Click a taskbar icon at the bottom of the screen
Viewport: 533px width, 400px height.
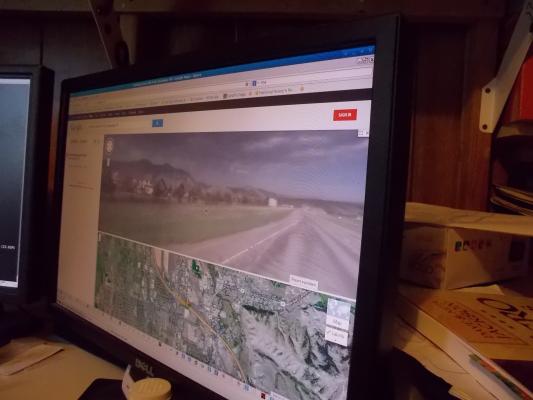[x=209, y=369]
